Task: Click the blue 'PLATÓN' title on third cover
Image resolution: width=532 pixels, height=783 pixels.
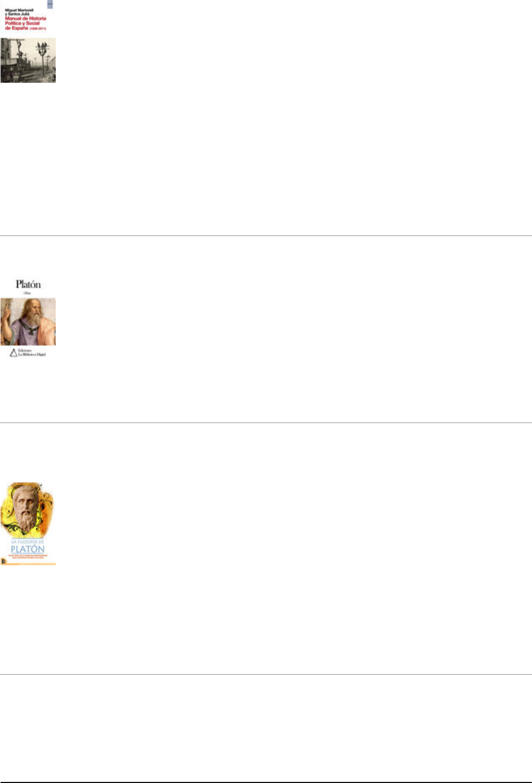Action: [x=28, y=550]
